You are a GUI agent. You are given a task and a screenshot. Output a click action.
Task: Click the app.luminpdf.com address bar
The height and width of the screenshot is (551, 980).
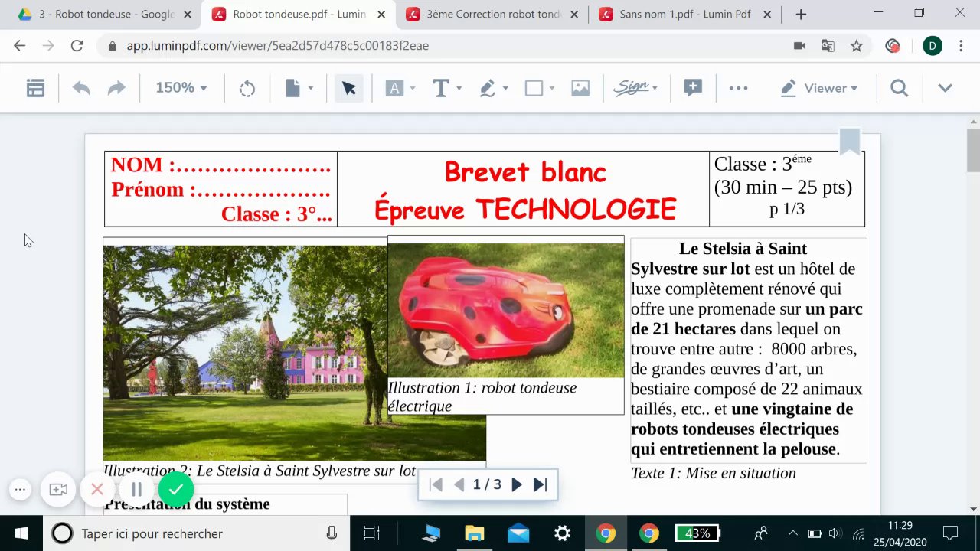click(x=444, y=46)
